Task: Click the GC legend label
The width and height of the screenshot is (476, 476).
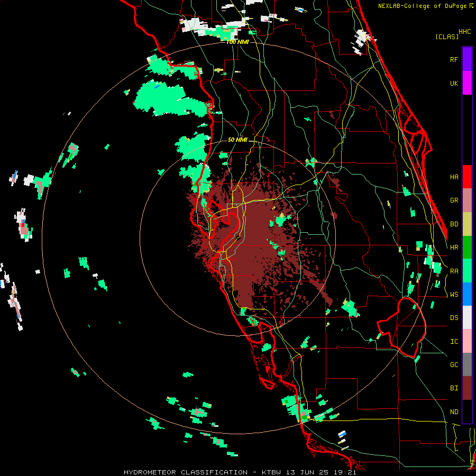Action: [x=454, y=365]
